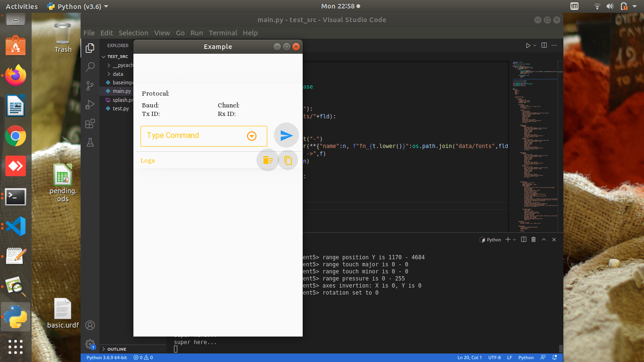
Task: Open the Extensions panel icon
Action: [90, 123]
